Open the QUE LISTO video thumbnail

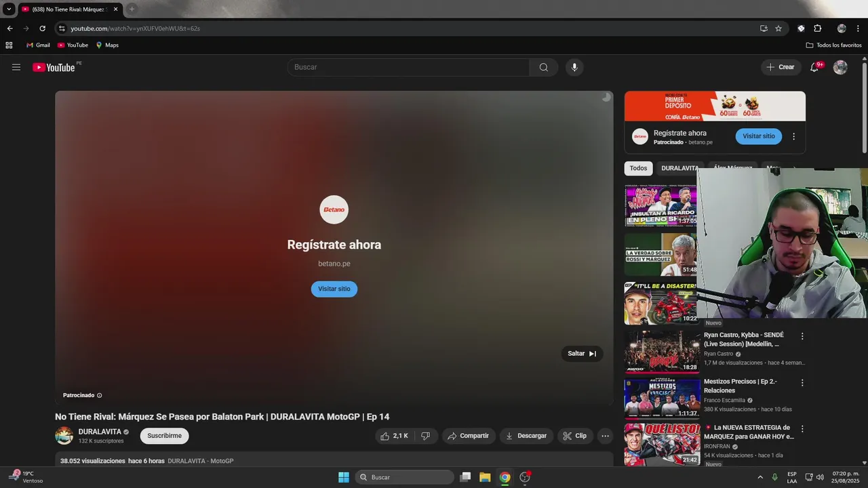(x=663, y=445)
